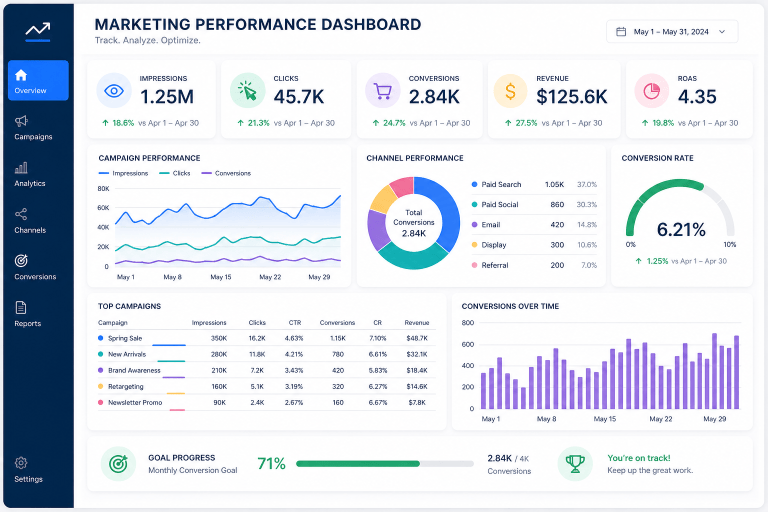Click the dashboard trend-line logo icon

(38, 30)
